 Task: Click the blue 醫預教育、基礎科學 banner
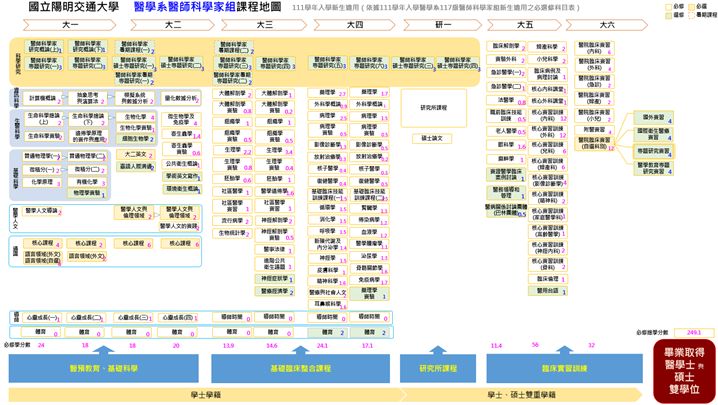point(103,368)
